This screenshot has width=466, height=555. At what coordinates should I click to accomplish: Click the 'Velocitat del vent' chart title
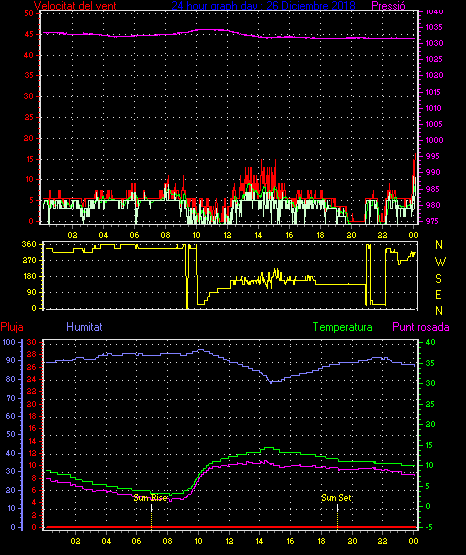click(75, 6)
